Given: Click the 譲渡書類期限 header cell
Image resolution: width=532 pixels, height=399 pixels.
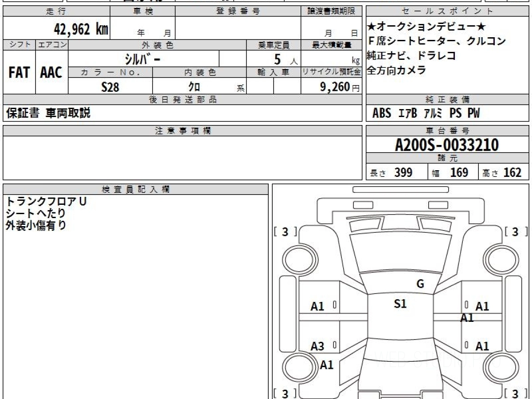Looking at the screenshot, I should (x=331, y=12).
